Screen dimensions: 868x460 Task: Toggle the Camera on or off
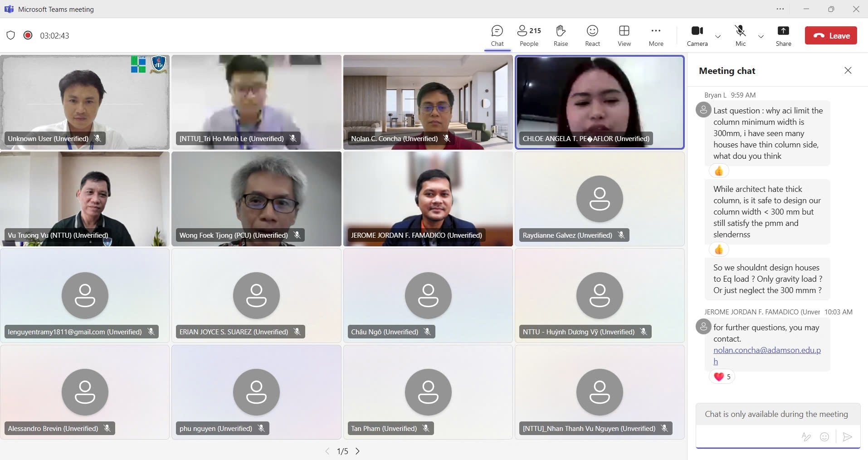(x=697, y=36)
